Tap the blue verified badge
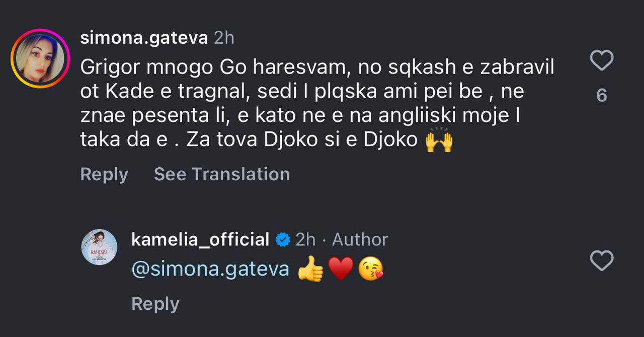644x337 pixels. coord(283,240)
